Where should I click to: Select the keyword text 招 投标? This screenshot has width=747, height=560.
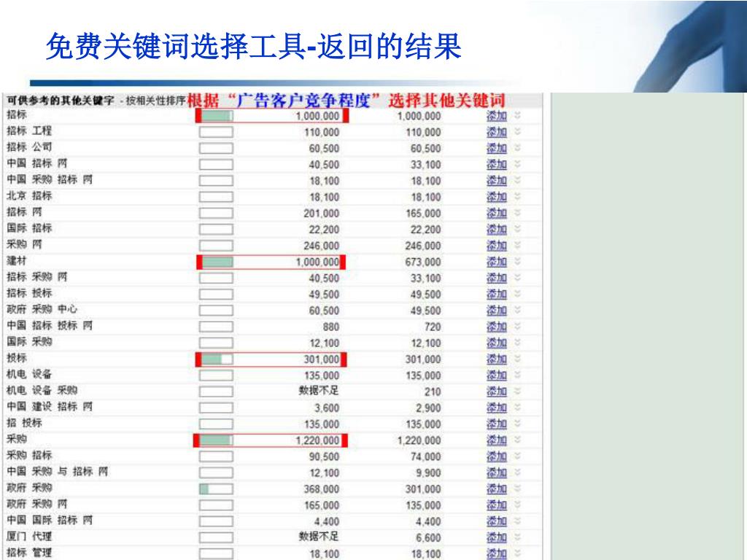[x=24, y=422]
